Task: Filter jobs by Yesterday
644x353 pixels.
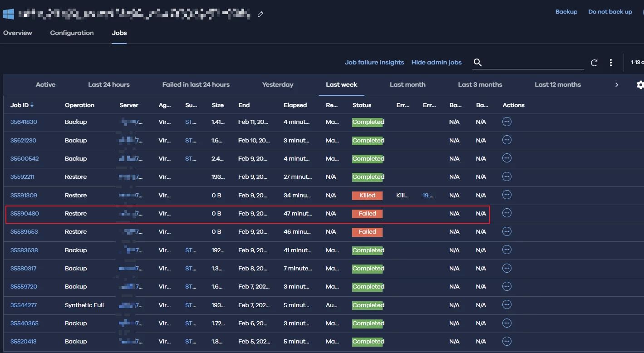Action: (278, 84)
